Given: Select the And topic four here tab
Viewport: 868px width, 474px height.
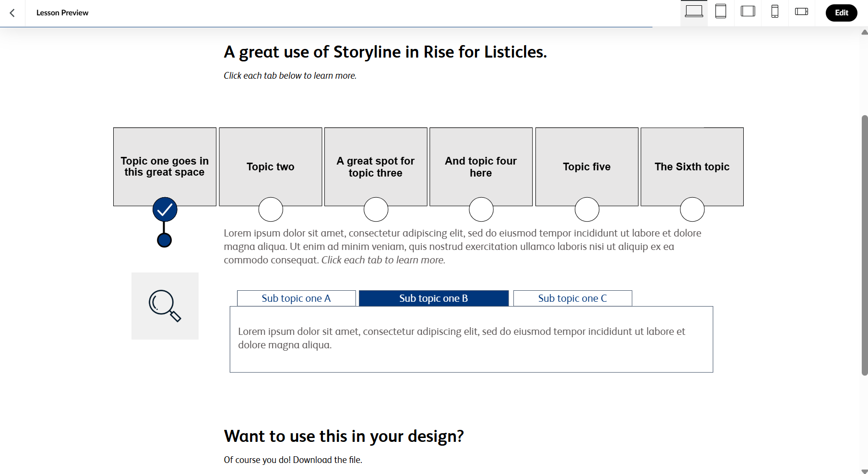Looking at the screenshot, I should coord(481,166).
